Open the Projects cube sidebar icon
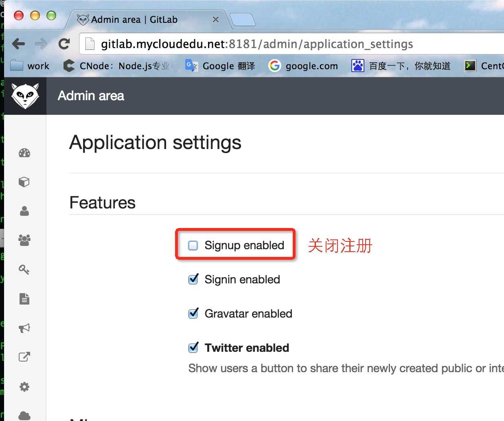 pos(24,182)
